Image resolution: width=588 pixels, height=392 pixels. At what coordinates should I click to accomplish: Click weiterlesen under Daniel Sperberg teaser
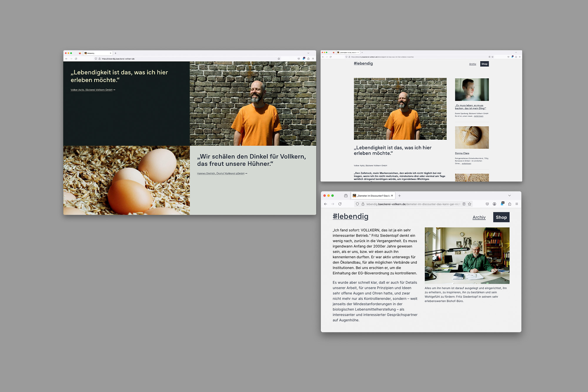point(479,116)
